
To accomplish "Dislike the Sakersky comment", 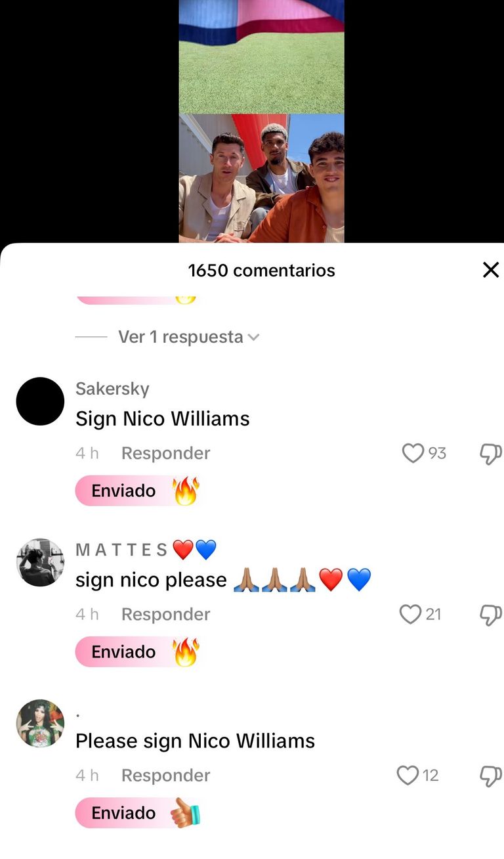I will pos(491,454).
